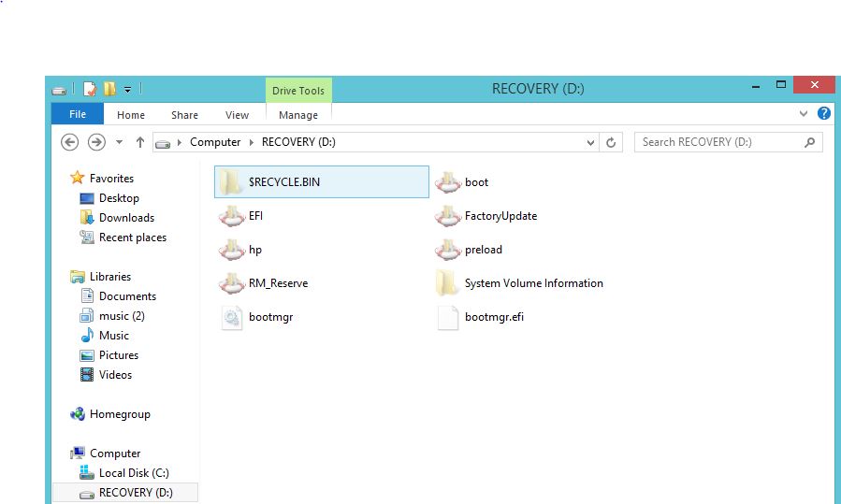The height and width of the screenshot is (504, 841).
Task: Refresh the RECOVERY (D:) folder view
Action: point(612,142)
